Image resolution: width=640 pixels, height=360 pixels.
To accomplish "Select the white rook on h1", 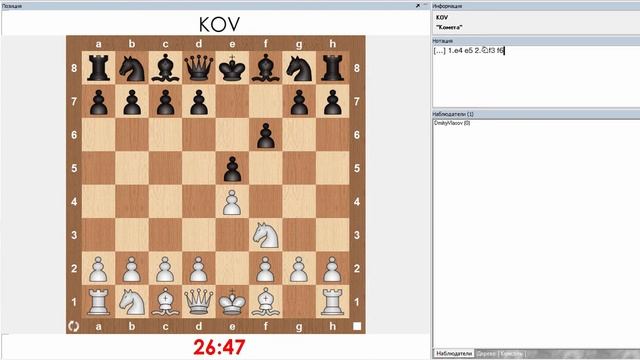I will [333, 302].
